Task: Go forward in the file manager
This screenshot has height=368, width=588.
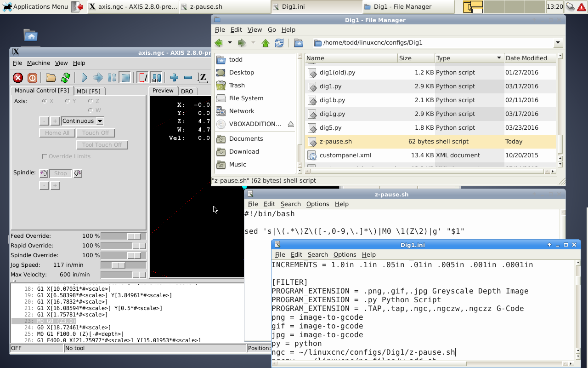Action: (242, 43)
